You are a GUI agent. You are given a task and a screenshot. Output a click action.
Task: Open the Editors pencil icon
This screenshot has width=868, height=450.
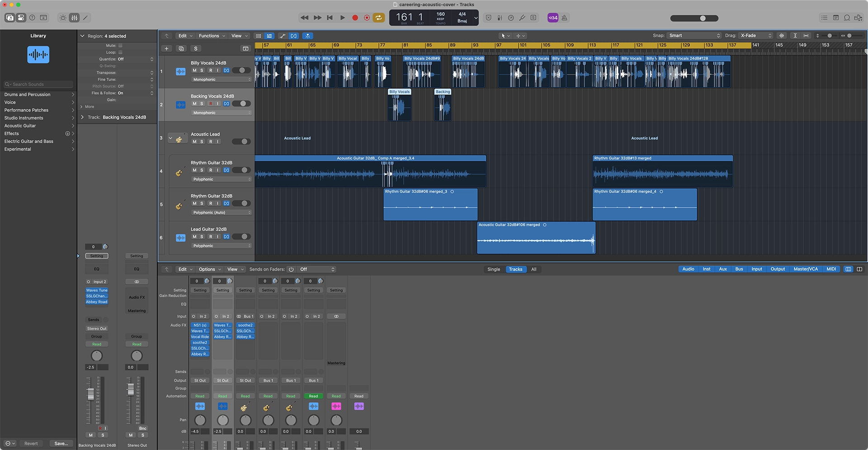(85, 18)
